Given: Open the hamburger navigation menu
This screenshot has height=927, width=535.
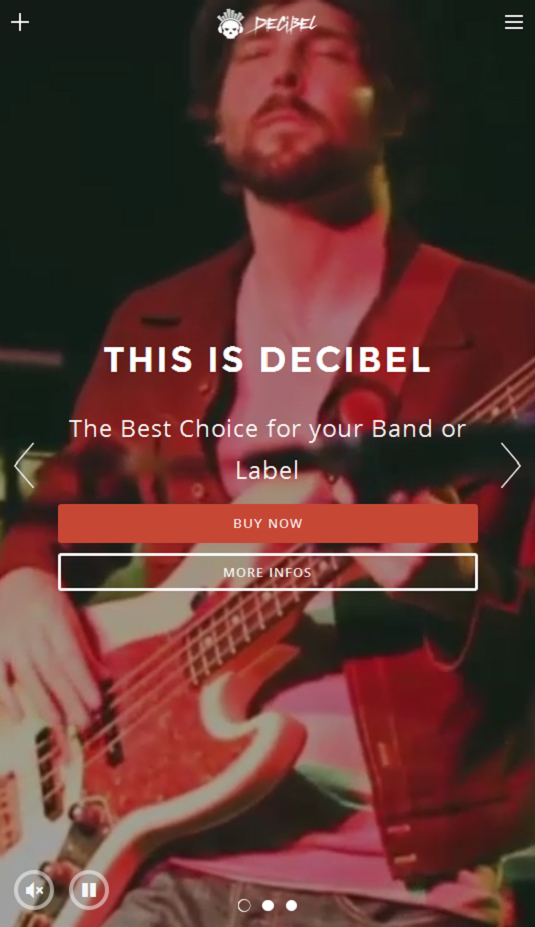Looking at the screenshot, I should [514, 22].
